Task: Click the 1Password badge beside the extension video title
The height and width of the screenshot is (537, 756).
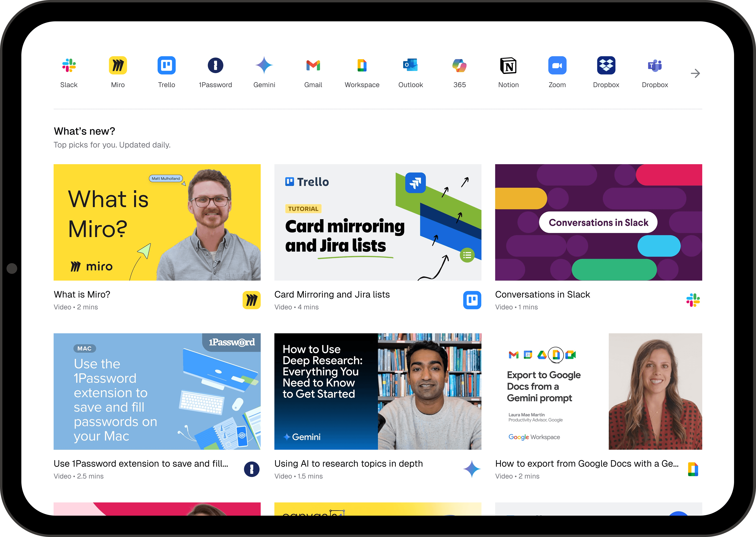Action: coord(252,469)
